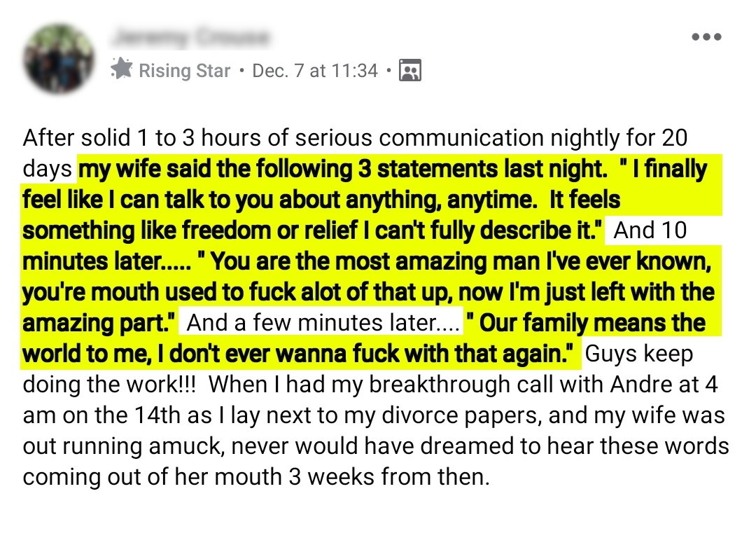The width and height of the screenshot is (756, 538).
Task: Click the star badge icon
Action: pos(122,69)
